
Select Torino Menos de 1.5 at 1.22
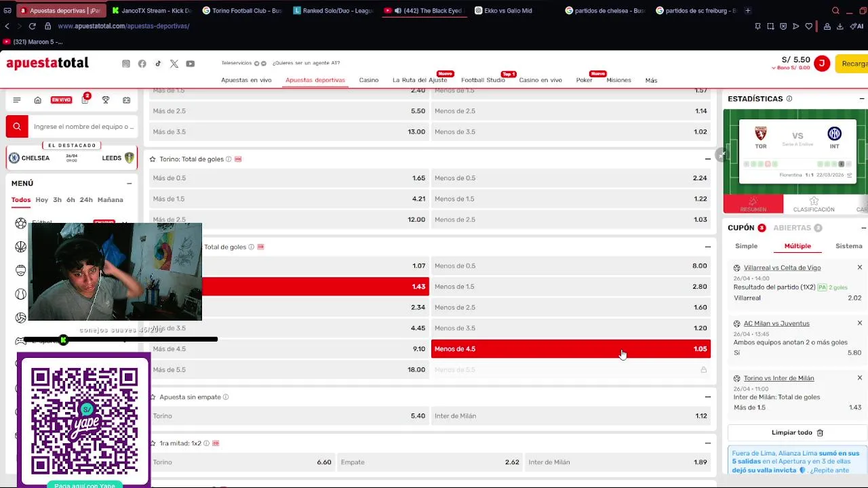[571, 199]
